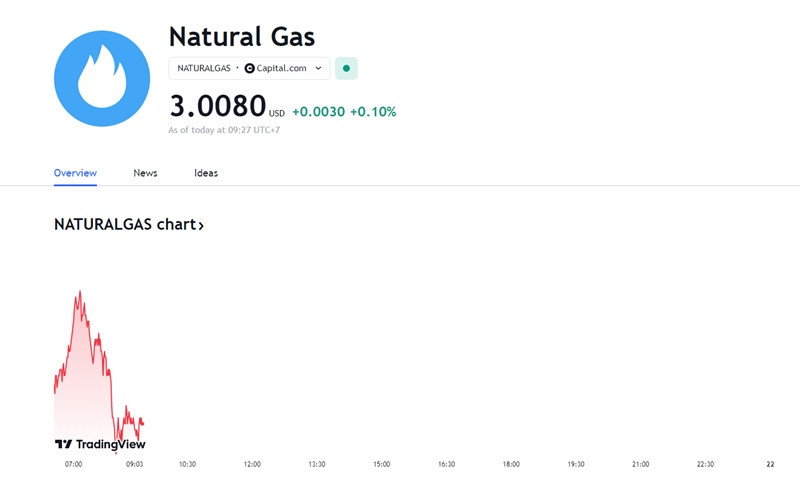
Task: Click the +0.10% percentage change
Action: tap(373, 112)
